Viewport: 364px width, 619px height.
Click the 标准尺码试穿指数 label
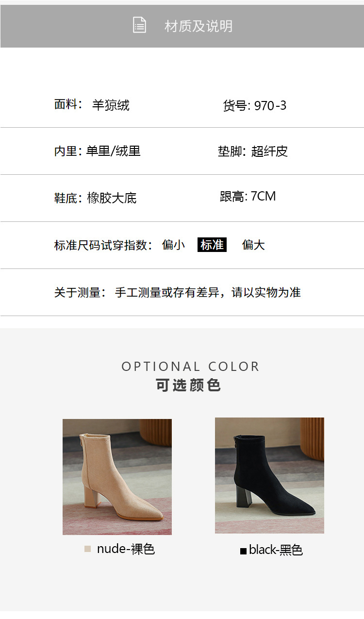click(103, 245)
